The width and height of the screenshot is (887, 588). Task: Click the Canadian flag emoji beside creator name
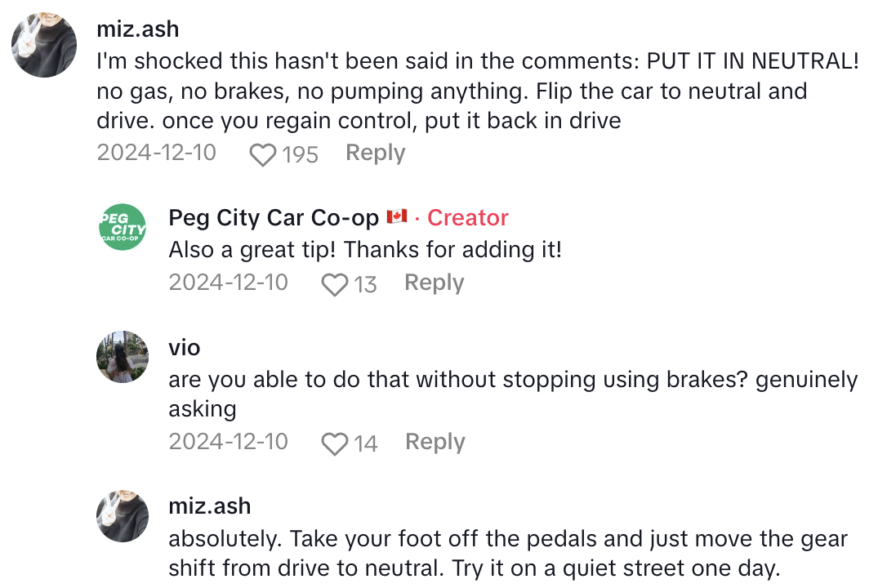pyautogui.click(x=397, y=217)
